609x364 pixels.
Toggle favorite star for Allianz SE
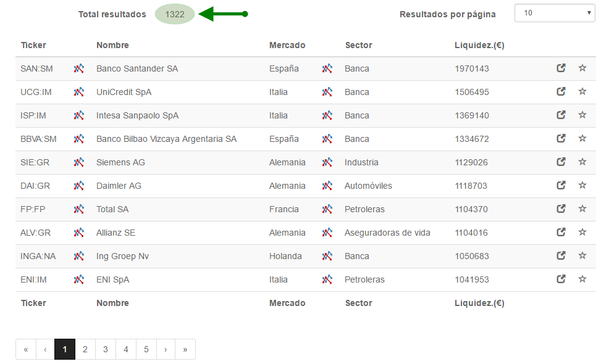click(x=582, y=232)
